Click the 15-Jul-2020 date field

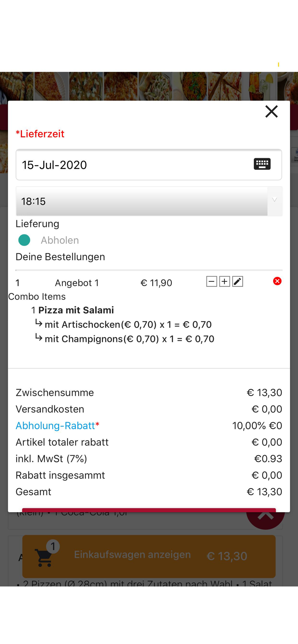pyautogui.click(x=129, y=165)
